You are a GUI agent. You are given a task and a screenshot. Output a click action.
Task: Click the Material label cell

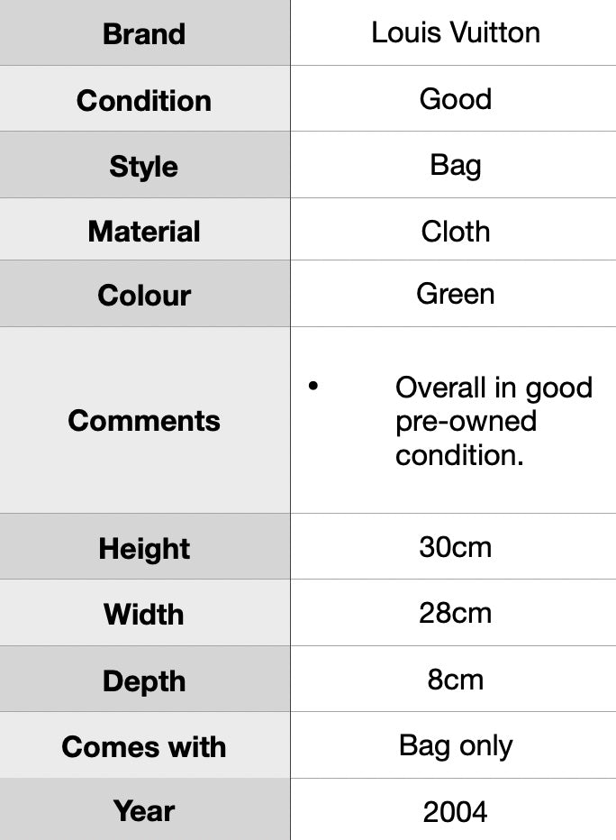click(144, 232)
